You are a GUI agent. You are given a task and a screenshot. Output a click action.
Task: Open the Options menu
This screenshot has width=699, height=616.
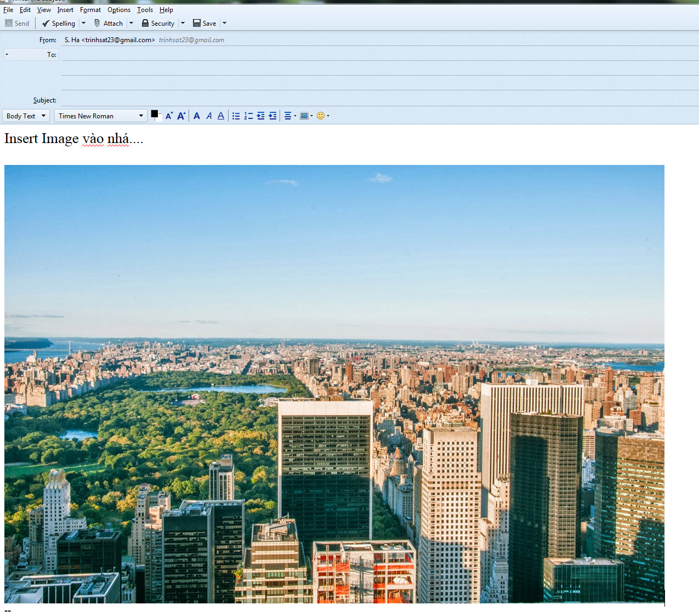[119, 10]
